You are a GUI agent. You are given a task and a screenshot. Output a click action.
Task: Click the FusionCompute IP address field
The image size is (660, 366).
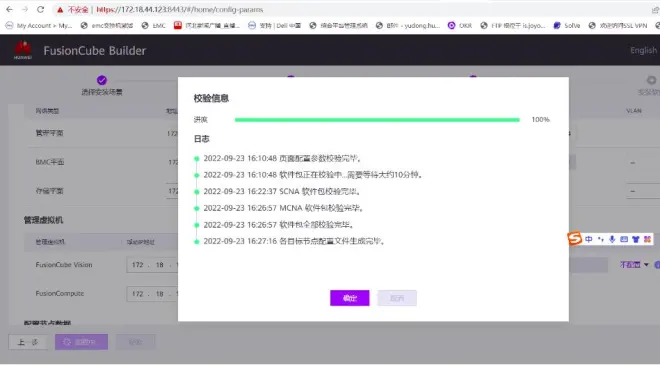pyautogui.click(x=152, y=294)
